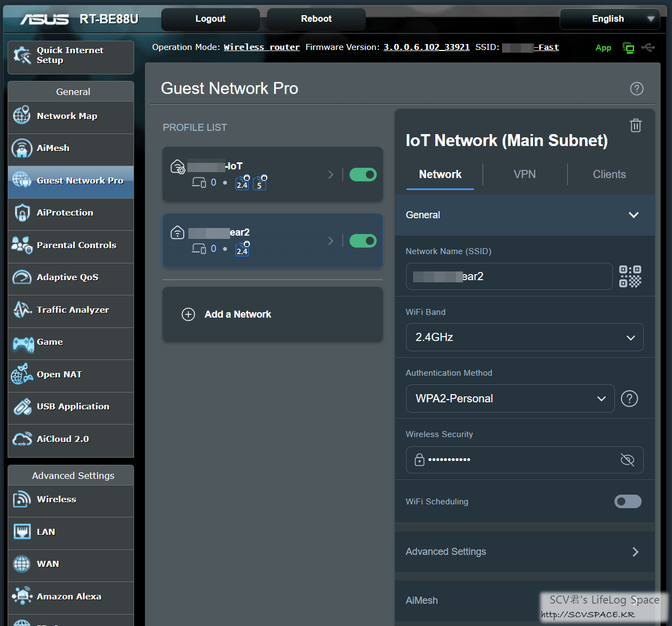Click the -IoT profile home icon

click(x=178, y=167)
